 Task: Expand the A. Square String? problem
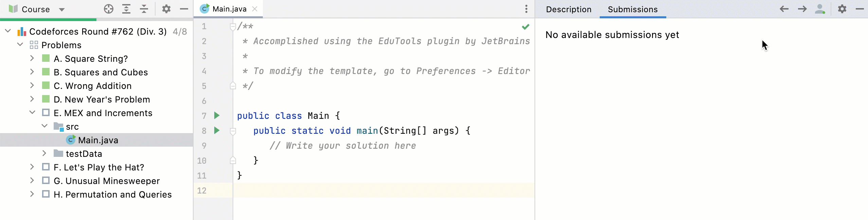tap(32, 58)
